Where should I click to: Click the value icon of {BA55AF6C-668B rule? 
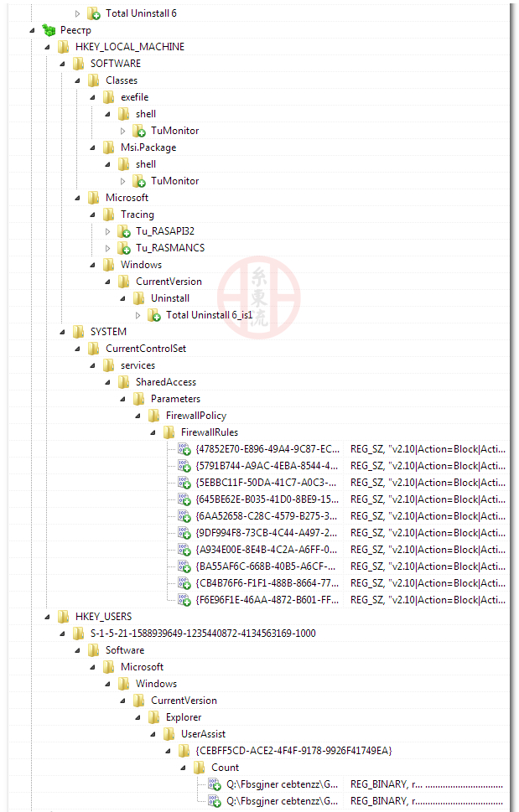[x=184, y=566]
